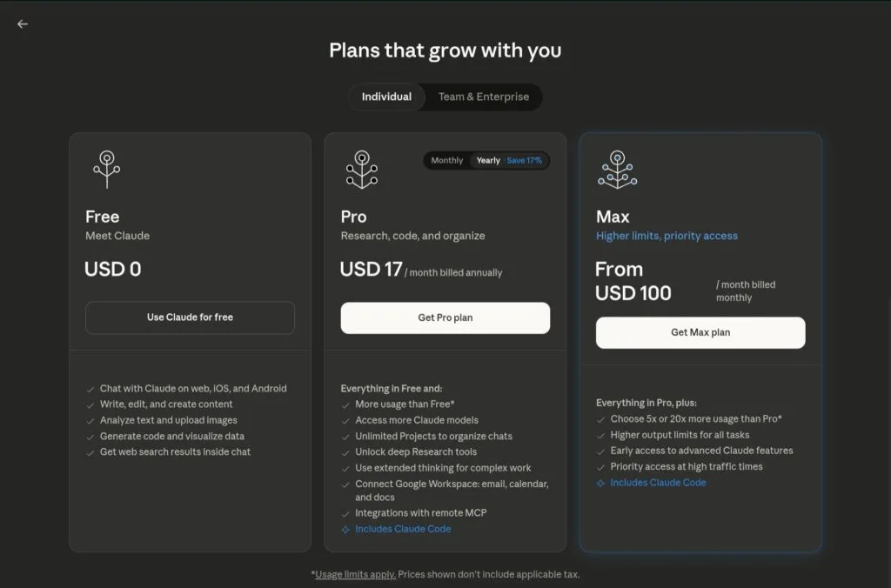Click Get Max plan button
The height and width of the screenshot is (588, 891).
tap(700, 333)
